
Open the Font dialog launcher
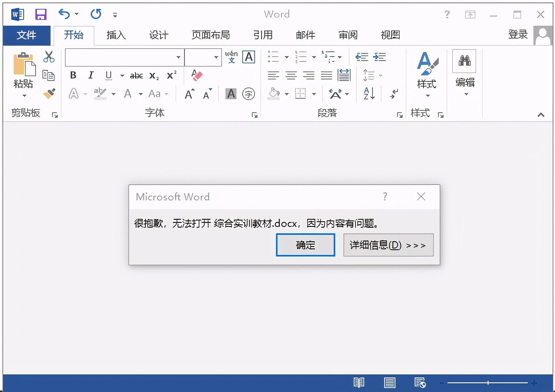tap(255, 115)
